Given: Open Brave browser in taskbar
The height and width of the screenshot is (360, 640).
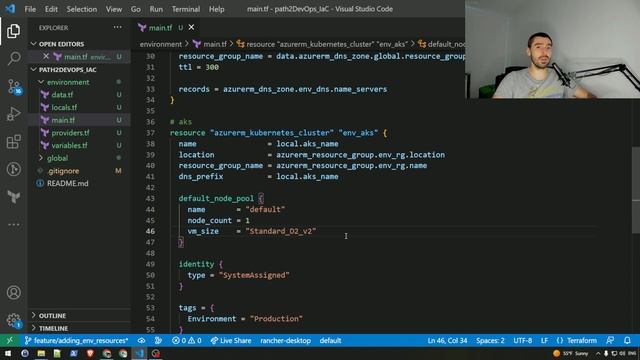Looking at the screenshot, I should (x=90, y=353).
